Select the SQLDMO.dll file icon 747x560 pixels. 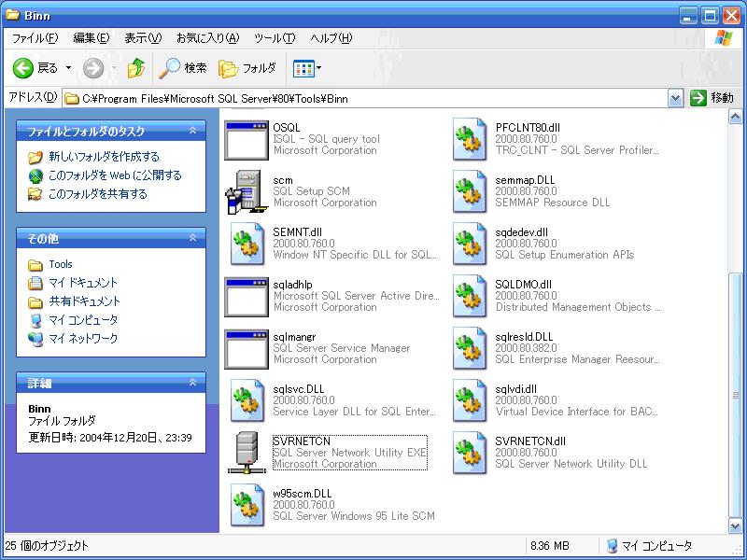(468, 294)
